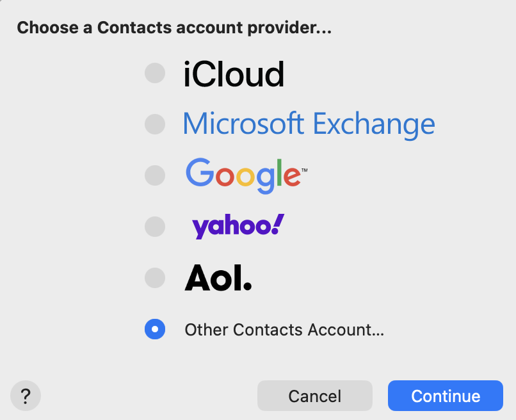
Task: Click the bold Aol wordmark
Action: click(218, 278)
